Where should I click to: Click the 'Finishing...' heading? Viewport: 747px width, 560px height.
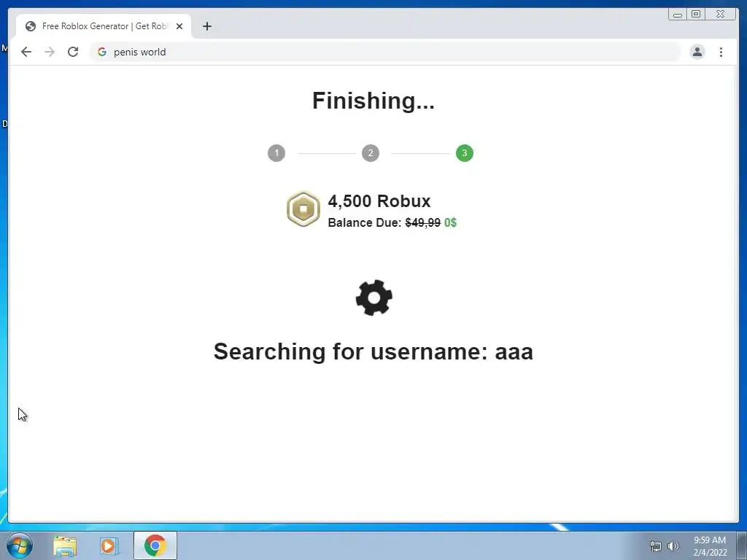click(373, 101)
